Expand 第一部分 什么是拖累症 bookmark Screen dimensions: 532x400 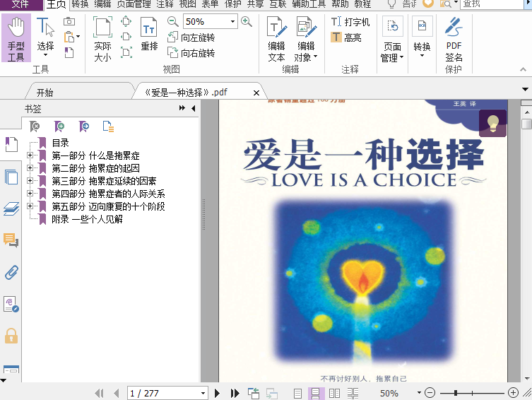tap(30, 155)
